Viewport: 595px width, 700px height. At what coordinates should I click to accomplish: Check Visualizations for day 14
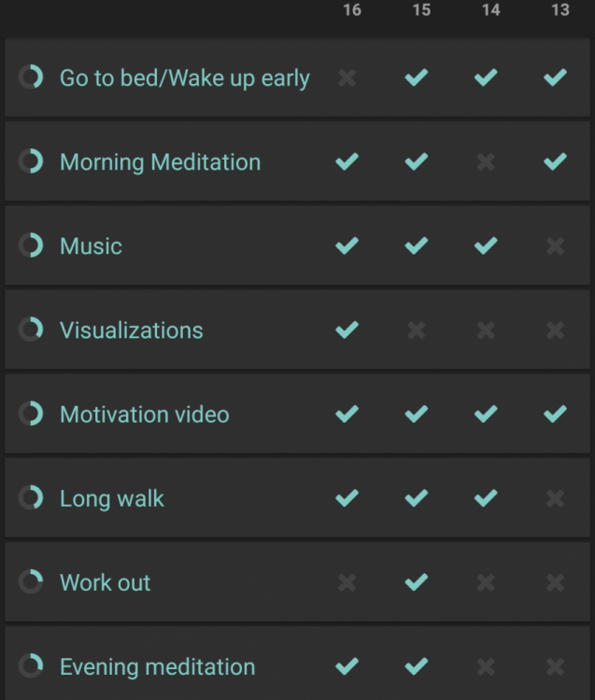click(486, 330)
